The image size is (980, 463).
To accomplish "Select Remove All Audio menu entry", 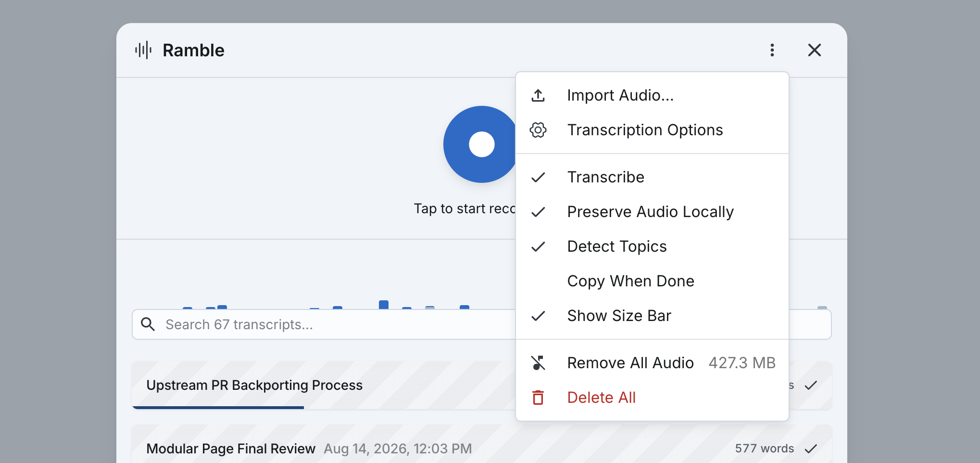I will coord(652,363).
